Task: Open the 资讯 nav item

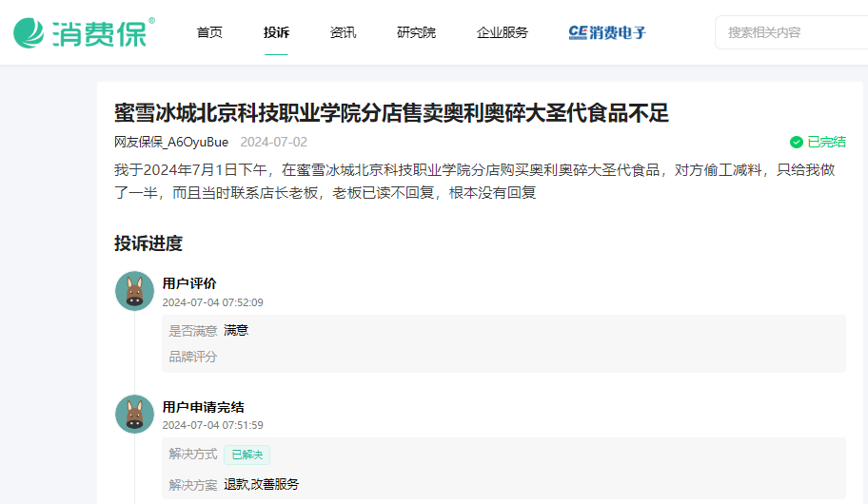Action: pyautogui.click(x=344, y=32)
